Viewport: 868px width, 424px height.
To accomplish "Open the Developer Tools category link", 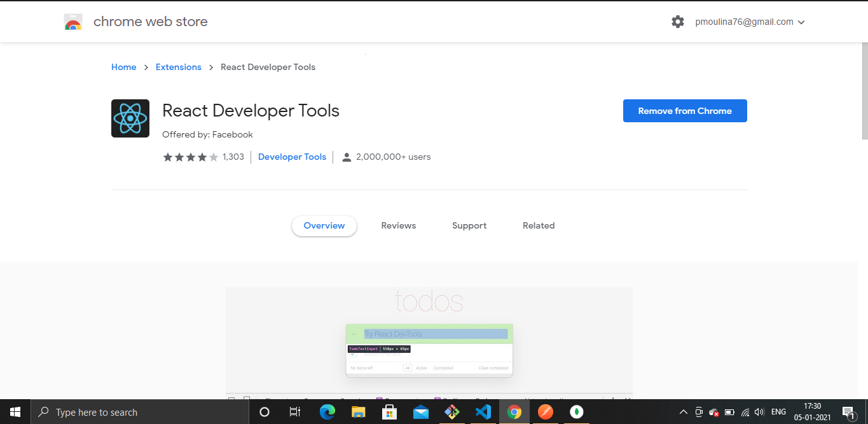I will coord(293,157).
